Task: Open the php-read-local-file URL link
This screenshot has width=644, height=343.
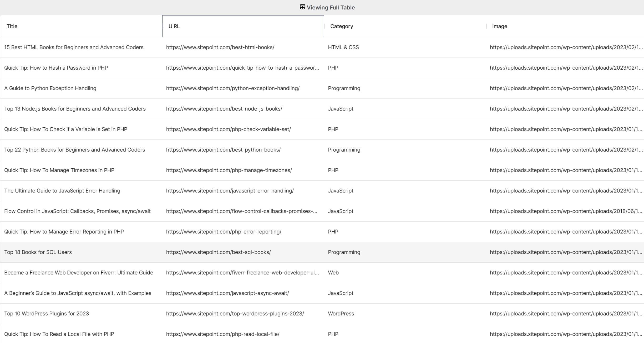Action: 222,334
